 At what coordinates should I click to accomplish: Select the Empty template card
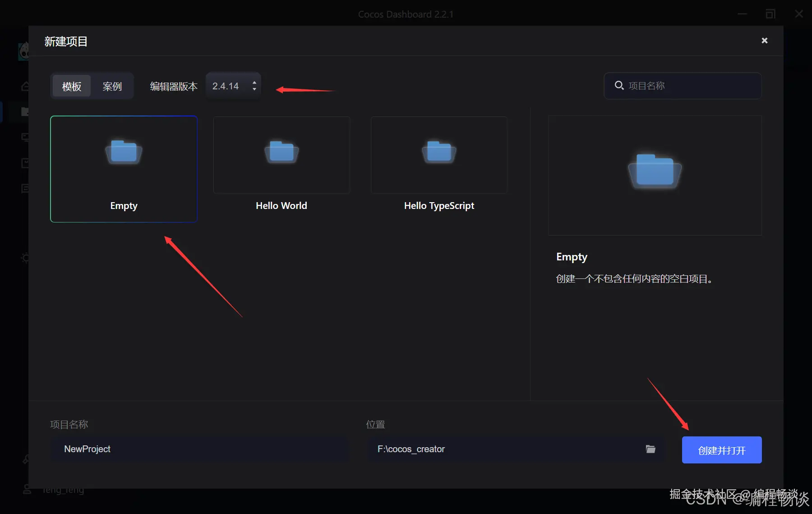click(124, 169)
